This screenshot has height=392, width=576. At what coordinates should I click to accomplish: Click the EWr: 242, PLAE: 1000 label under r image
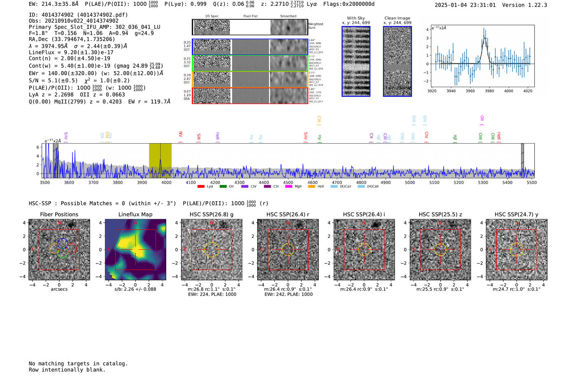pyautogui.click(x=288, y=295)
